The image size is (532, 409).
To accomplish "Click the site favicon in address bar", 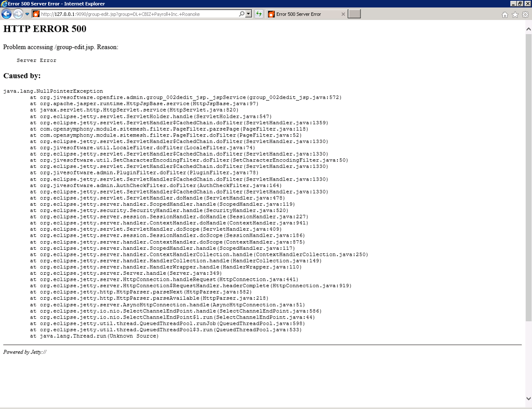I will pos(36,14).
